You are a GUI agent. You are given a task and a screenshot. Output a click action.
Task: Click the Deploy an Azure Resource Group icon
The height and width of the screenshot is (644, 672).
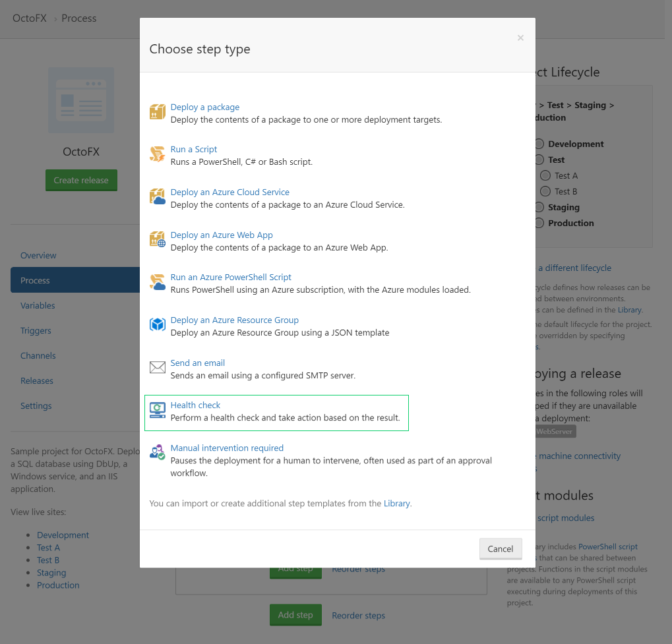coord(157,324)
